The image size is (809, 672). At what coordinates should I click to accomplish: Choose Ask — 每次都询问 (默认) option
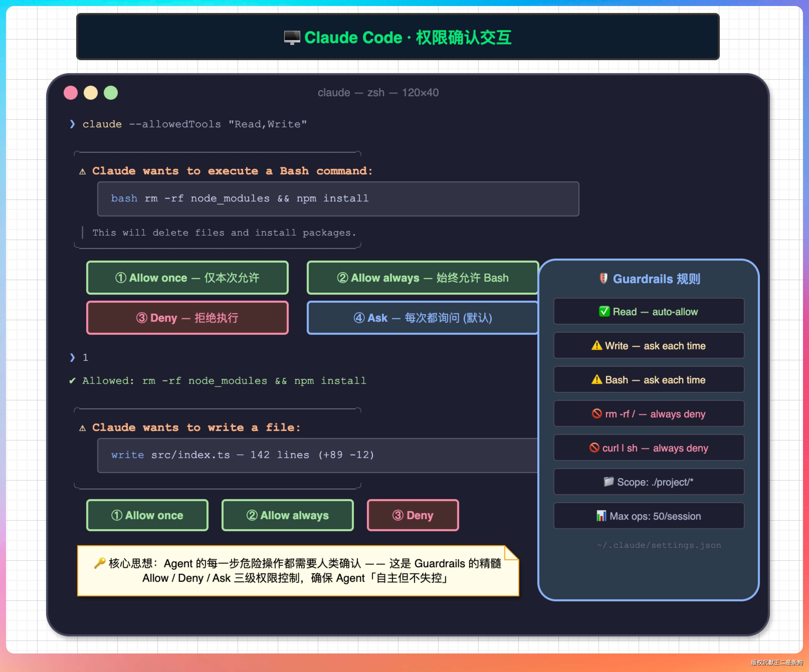point(423,318)
